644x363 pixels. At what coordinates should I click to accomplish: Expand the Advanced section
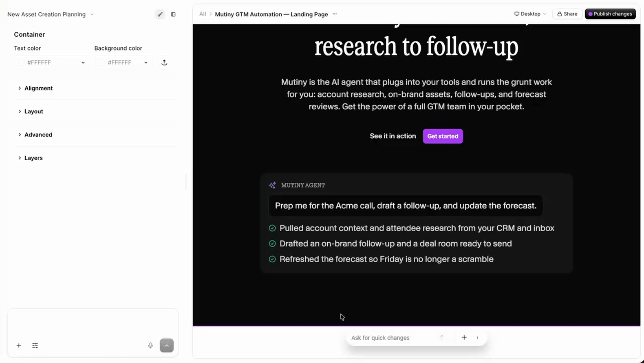(x=35, y=135)
